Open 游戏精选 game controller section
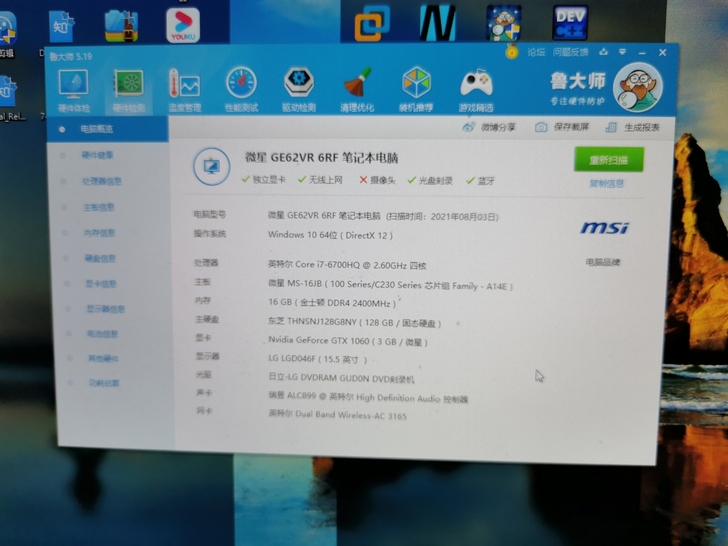 476,91
